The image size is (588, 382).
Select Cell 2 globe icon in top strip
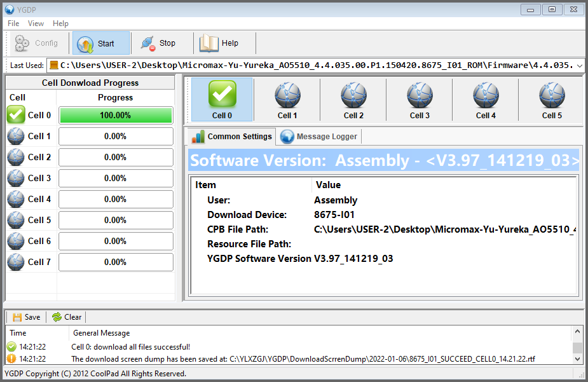(x=353, y=100)
